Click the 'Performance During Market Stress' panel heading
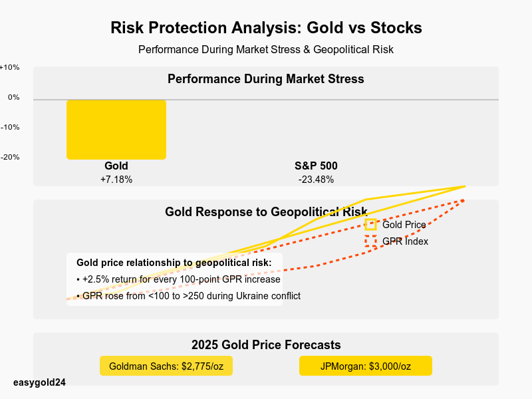 tap(266, 79)
